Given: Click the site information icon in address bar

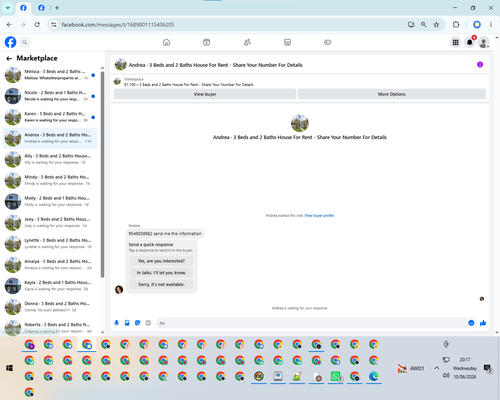Looking at the screenshot, I should click(x=54, y=25).
